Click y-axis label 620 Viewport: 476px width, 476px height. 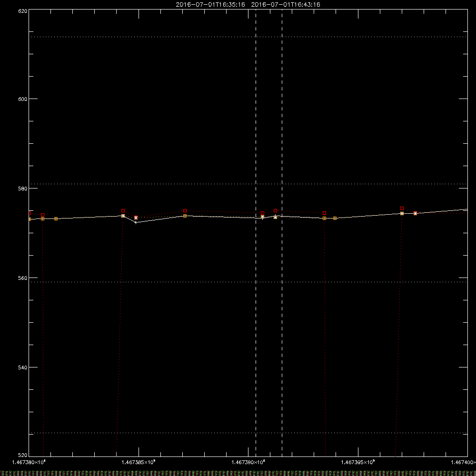click(x=23, y=11)
